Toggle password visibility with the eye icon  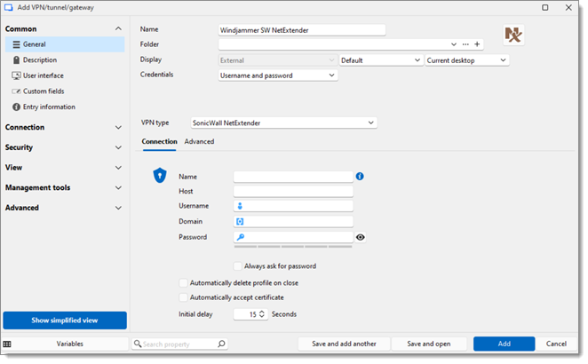click(x=361, y=237)
